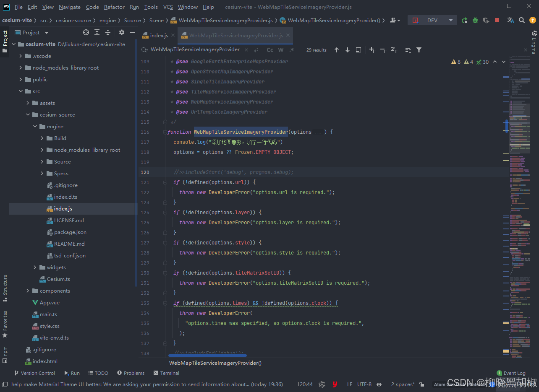Collapse the src folder
Image resolution: width=539 pixels, height=392 pixels.
(21, 91)
